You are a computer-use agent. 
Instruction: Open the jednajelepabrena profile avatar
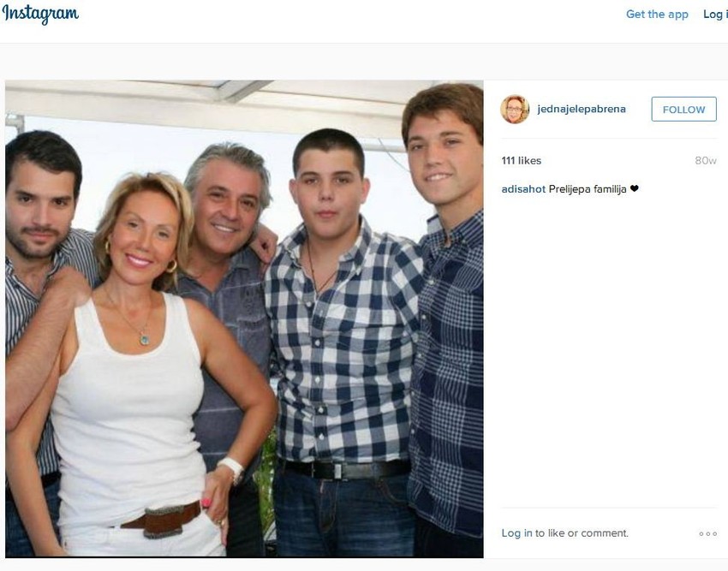(515, 110)
